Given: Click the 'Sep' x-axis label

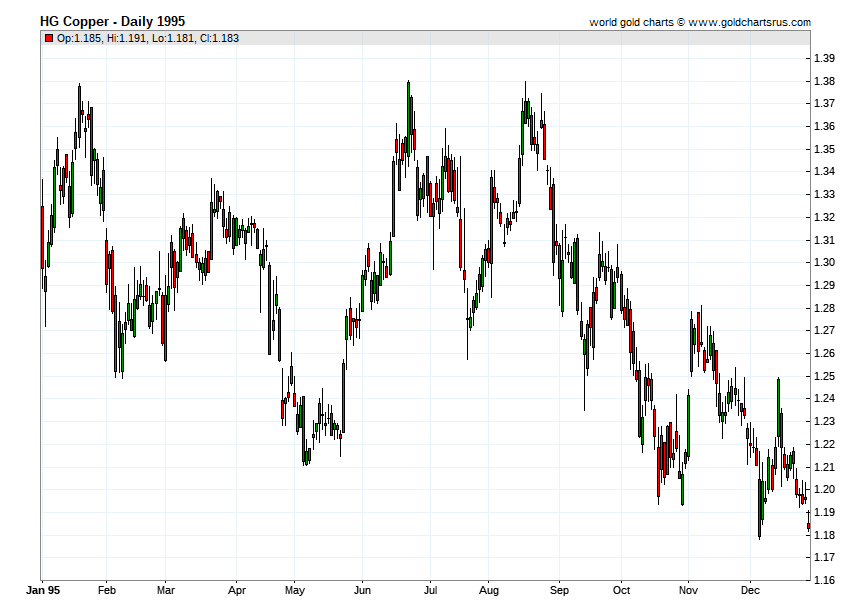Looking at the screenshot, I should coord(559,590).
